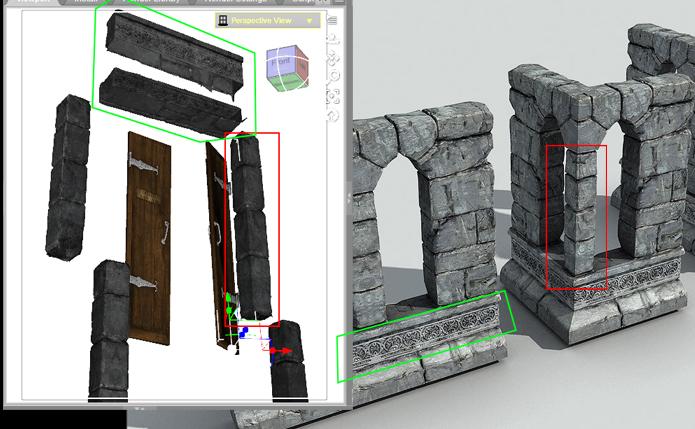This screenshot has height=429, width=695.
Task: Click the green bottom face of view cube
Action: [288, 84]
